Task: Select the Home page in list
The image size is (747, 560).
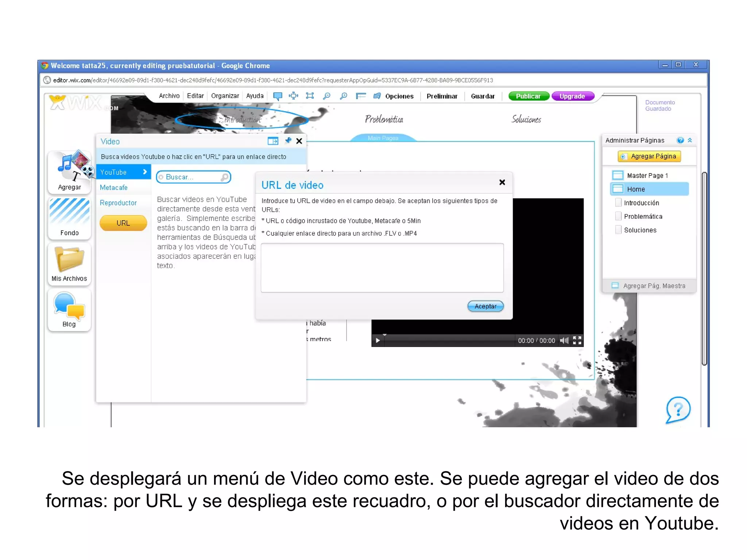Action: (649, 189)
